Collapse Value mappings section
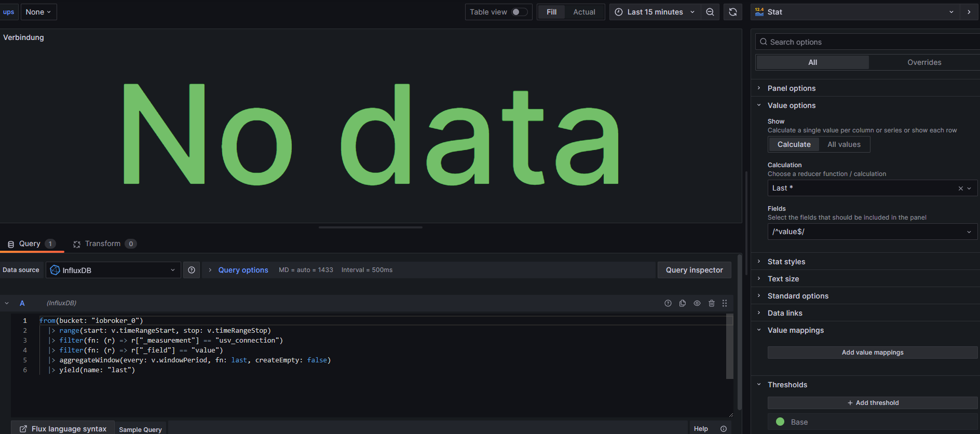The height and width of the screenshot is (434, 980). click(795, 330)
